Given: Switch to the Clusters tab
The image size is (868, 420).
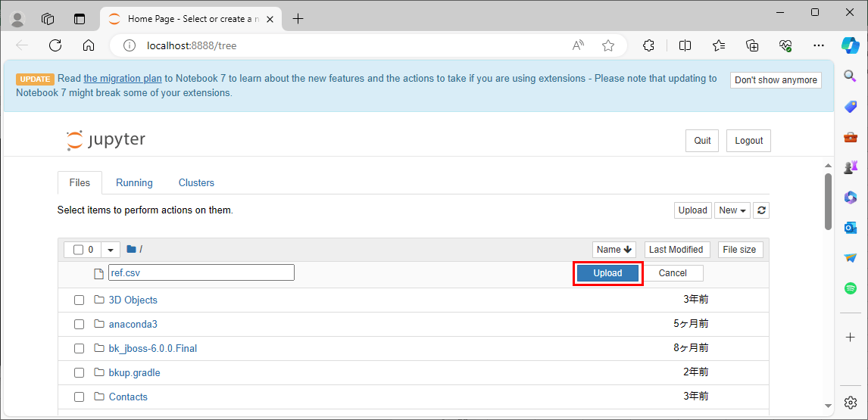Looking at the screenshot, I should [196, 183].
